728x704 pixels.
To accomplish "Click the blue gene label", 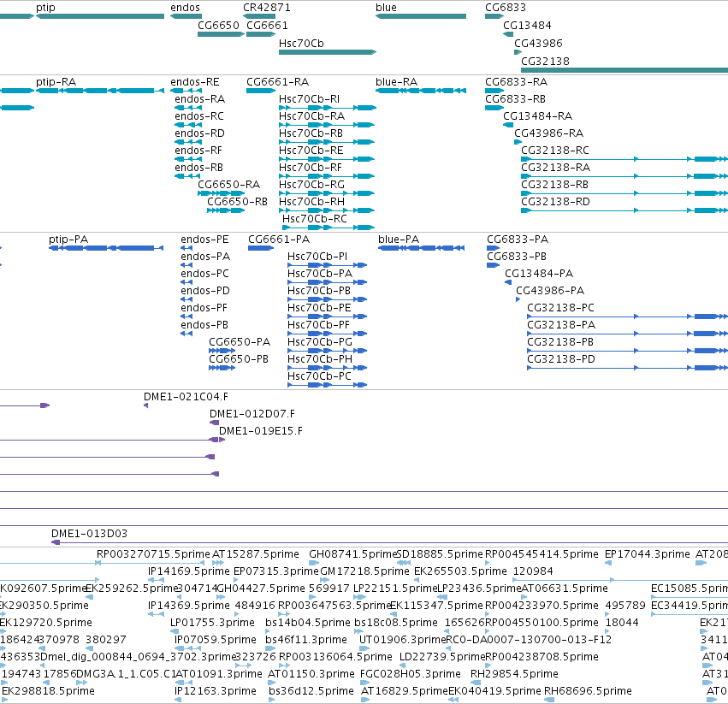I will pyautogui.click(x=387, y=8).
